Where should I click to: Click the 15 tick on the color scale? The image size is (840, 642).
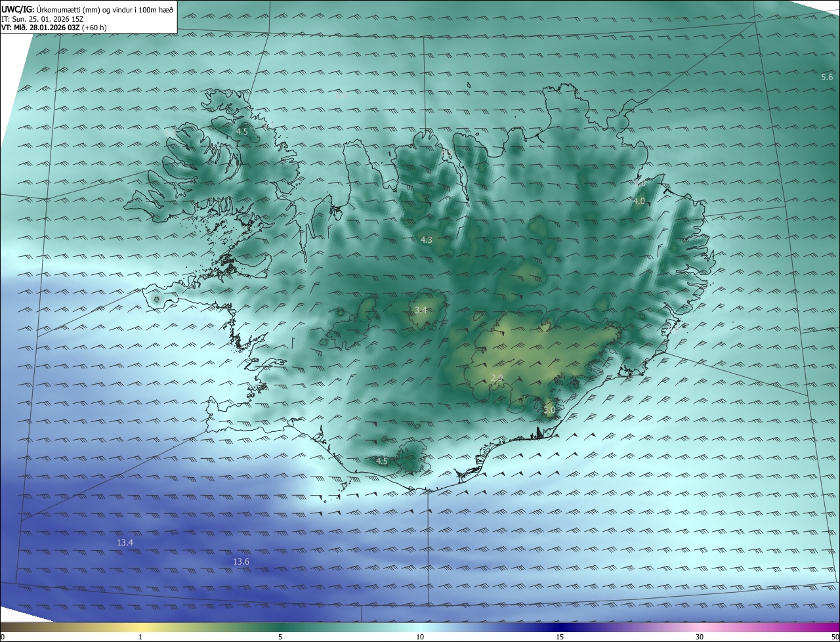click(x=560, y=637)
